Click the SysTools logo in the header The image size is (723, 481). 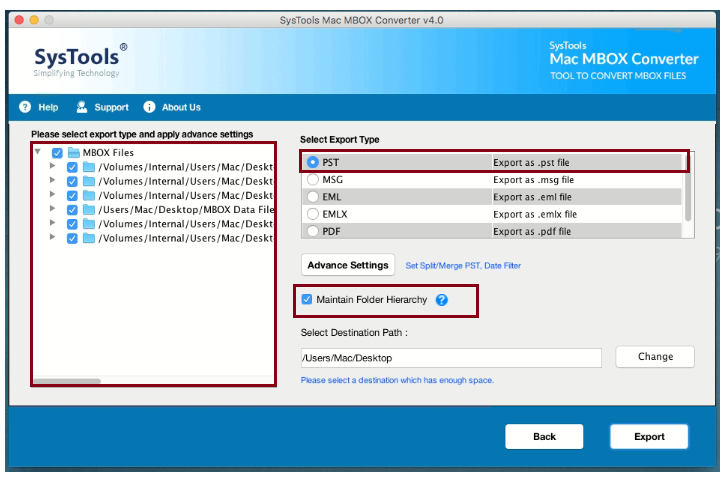81,61
